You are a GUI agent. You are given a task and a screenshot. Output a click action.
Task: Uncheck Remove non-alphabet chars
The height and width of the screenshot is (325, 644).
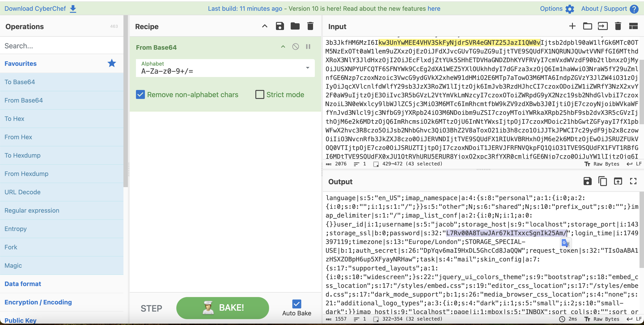click(140, 95)
